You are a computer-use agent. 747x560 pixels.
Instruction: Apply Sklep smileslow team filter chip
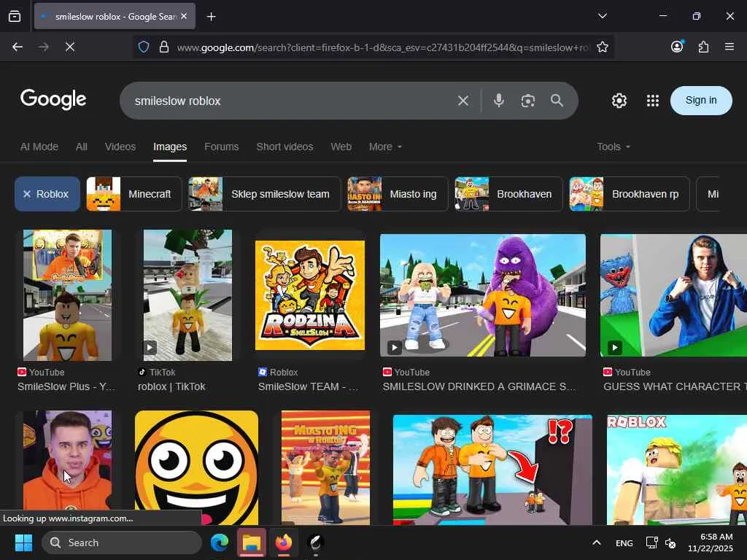(264, 194)
